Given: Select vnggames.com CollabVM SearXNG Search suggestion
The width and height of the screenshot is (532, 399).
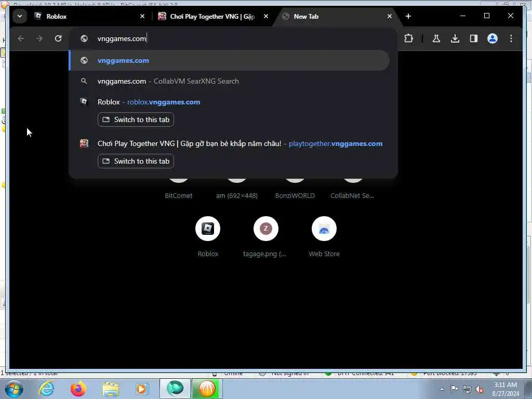Looking at the screenshot, I should coord(229,81).
